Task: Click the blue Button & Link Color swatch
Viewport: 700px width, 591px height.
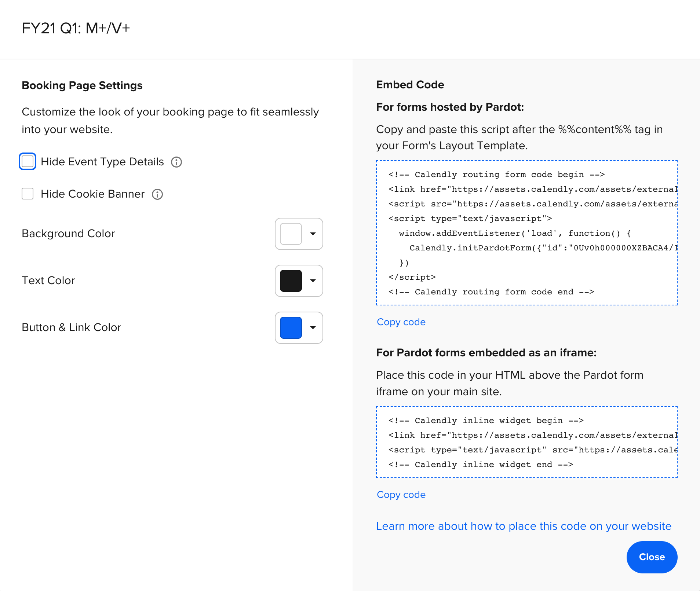Action: [291, 328]
